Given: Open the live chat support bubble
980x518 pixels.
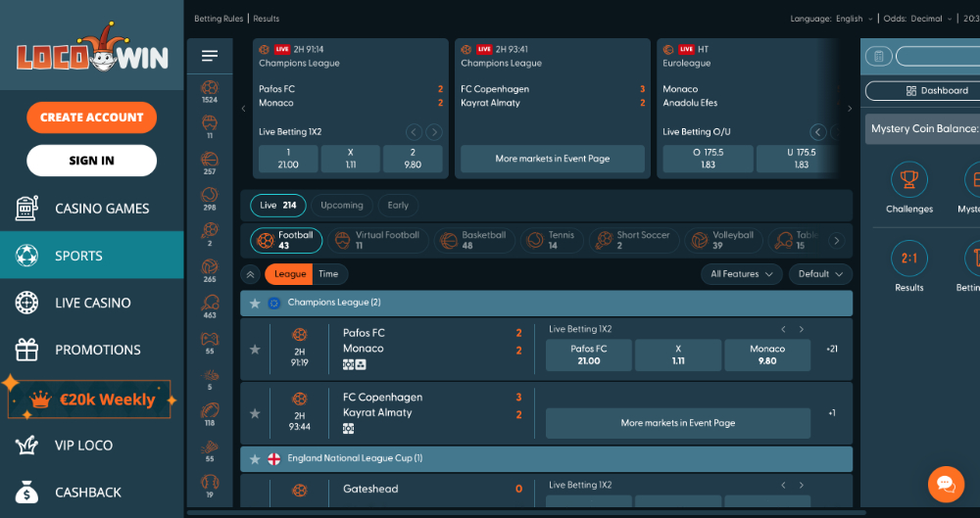Looking at the screenshot, I should pyautogui.click(x=946, y=484).
